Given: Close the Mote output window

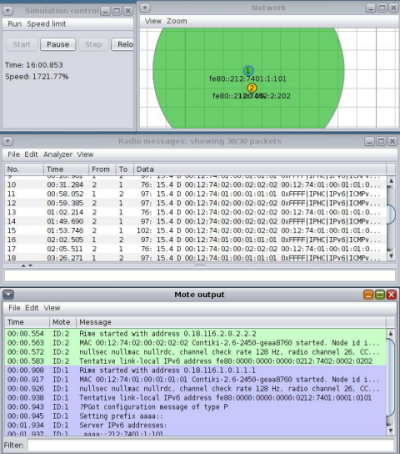Looking at the screenshot, I should click(x=391, y=295).
